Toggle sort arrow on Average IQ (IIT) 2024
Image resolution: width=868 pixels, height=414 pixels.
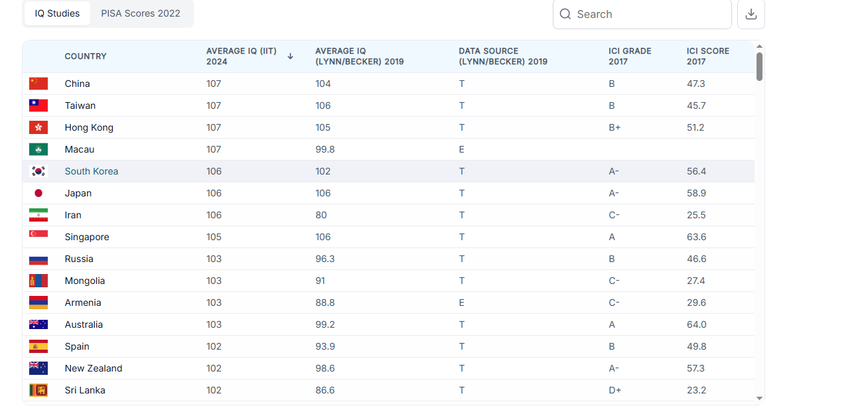pyautogui.click(x=290, y=56)
